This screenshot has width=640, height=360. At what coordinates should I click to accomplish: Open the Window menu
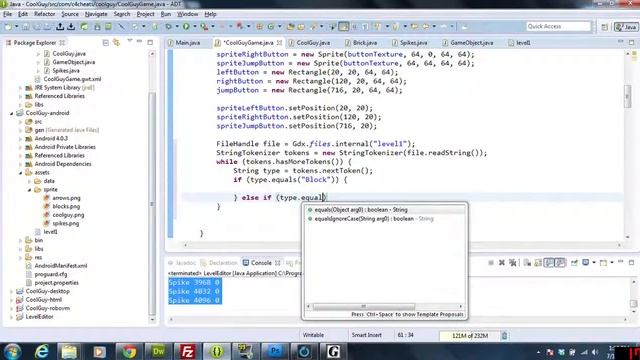coord(187,14)
